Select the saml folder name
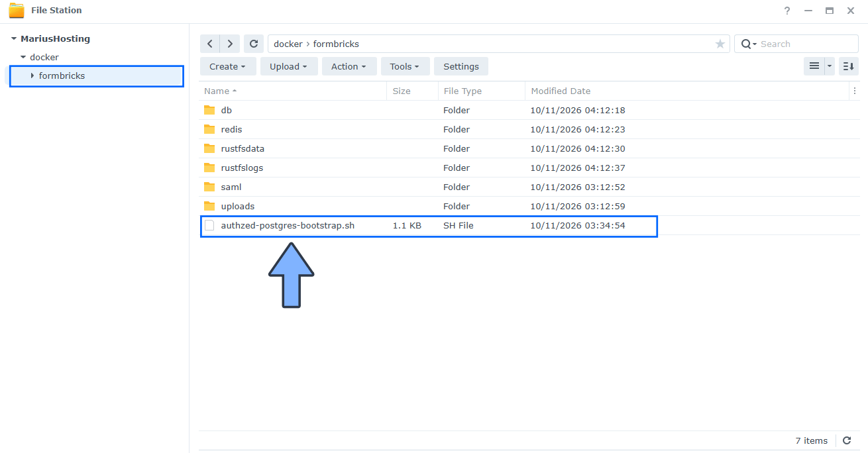 coord(231,187)
